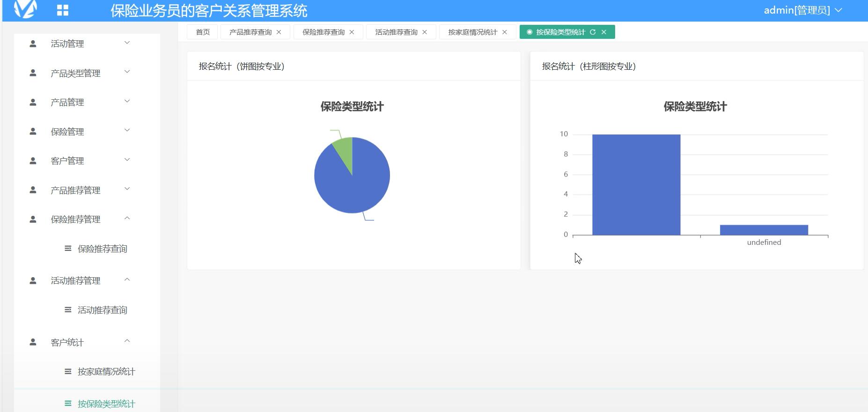Click 报名统计（柱形图按专业）card title
Image resolution: width=868 pixels, height=412 pixels.
(x=589, y=66)
